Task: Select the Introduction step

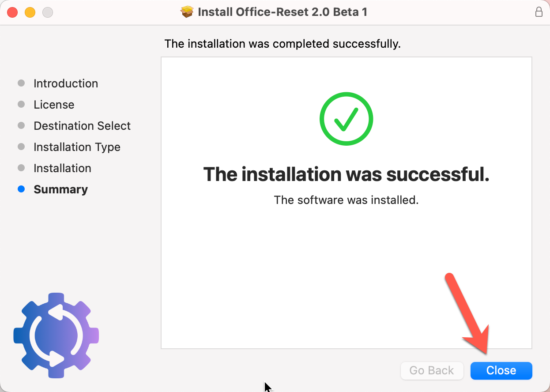Action: [66, 83]
